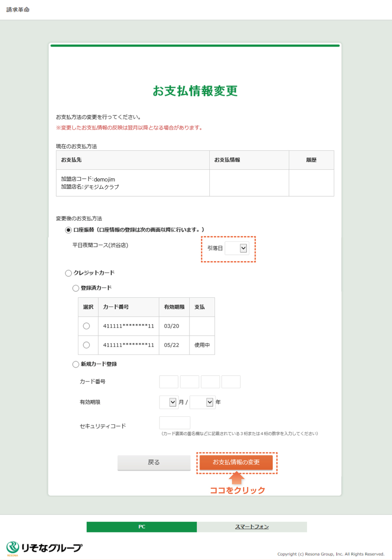The image size is (392, 560).
Task: Click the Resona Group logo icon
Action: (13, 548)
